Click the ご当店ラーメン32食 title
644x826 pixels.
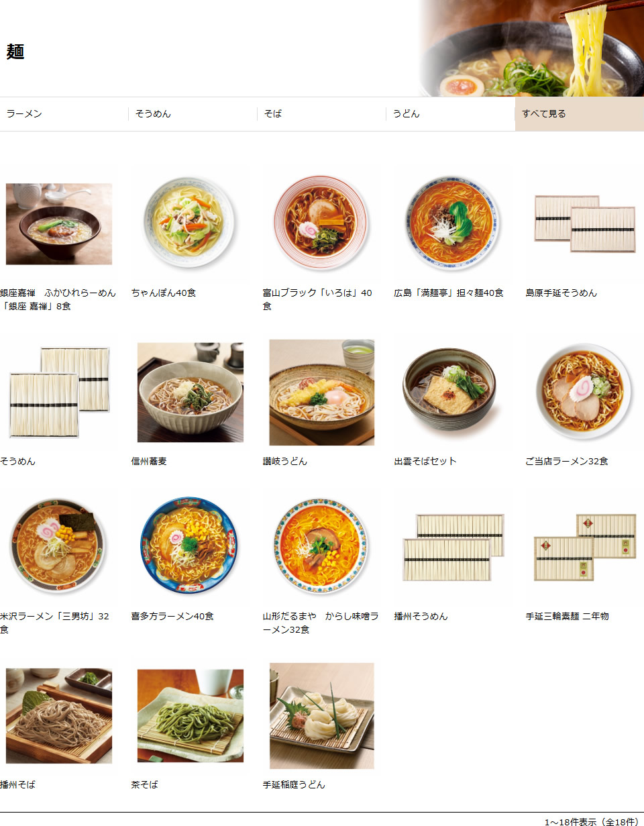point(567,462)
